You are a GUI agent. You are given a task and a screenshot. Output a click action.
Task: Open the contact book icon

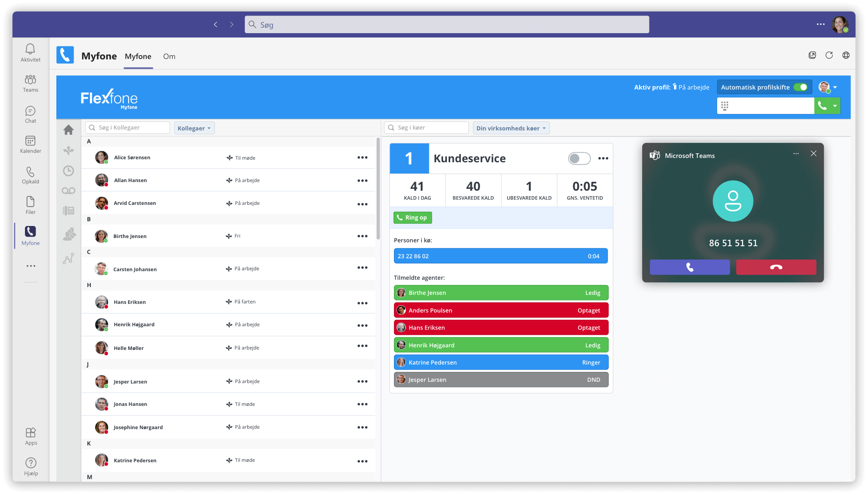tap(68, 210)
